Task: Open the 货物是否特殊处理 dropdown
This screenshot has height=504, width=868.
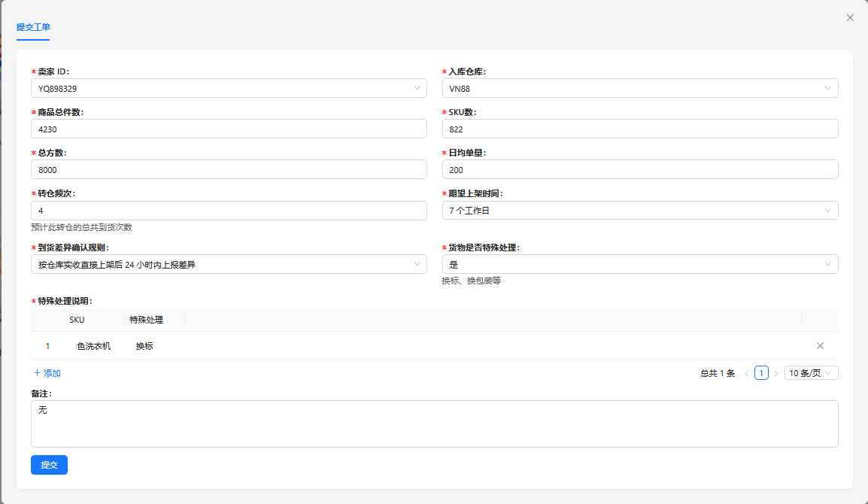Action: pyautogui.click(x=639, y=264)
